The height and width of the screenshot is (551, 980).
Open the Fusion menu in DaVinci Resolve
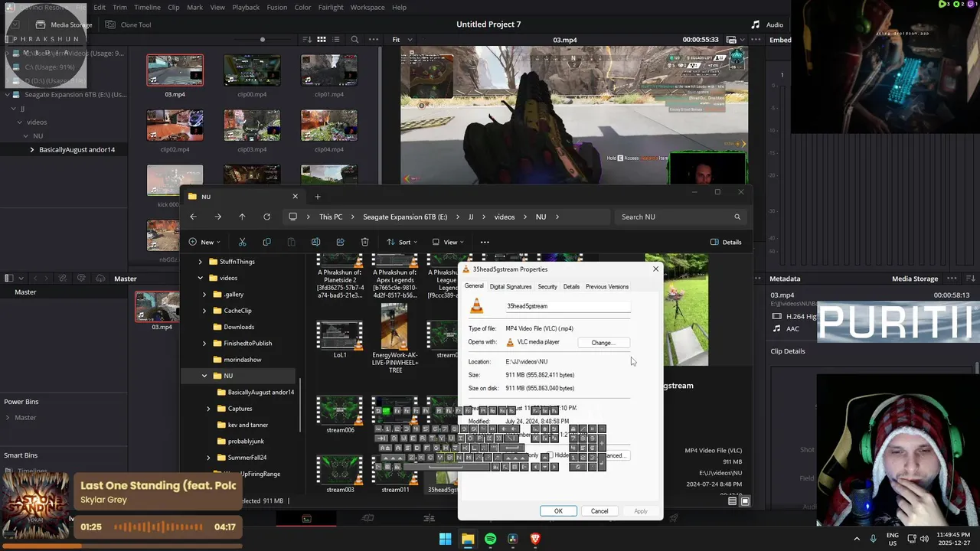(277, 7)
